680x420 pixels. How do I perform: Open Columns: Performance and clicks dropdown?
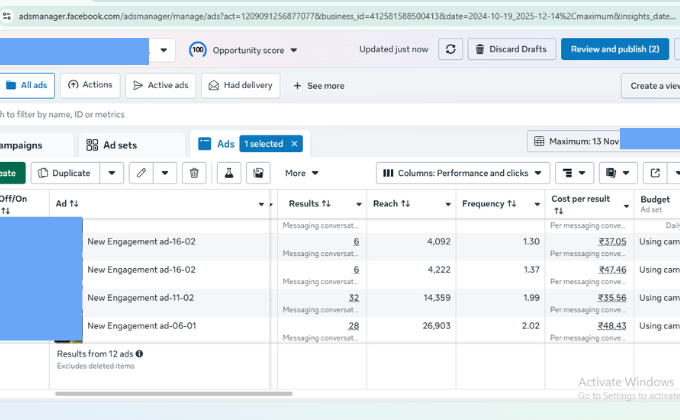pyautogui.click(x=463, y=173)
